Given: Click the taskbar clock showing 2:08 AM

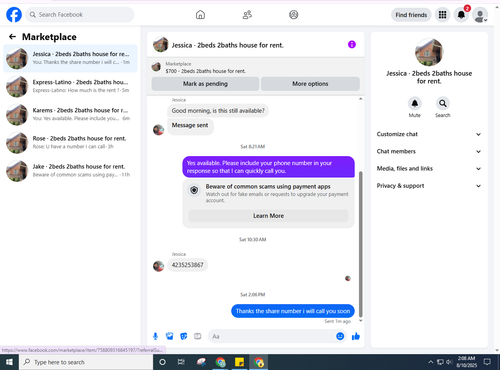Looking at the screenshot, I should (466, 362).
